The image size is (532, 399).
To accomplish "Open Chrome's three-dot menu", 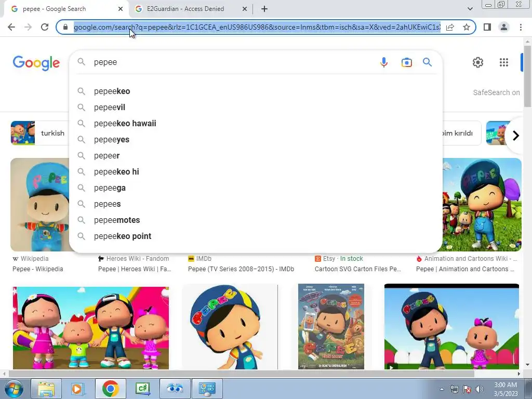I will click(521, 27).
